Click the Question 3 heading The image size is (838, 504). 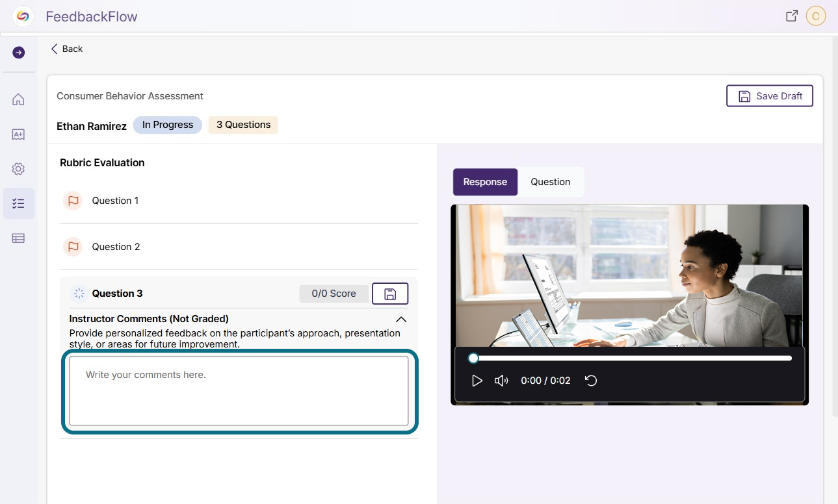click(x=117, y=294)
